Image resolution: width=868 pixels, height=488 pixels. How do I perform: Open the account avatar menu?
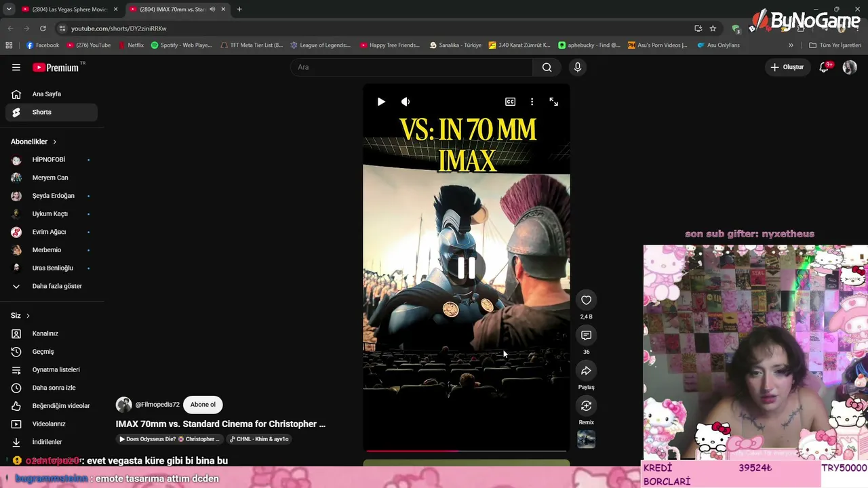coord(850,67)
